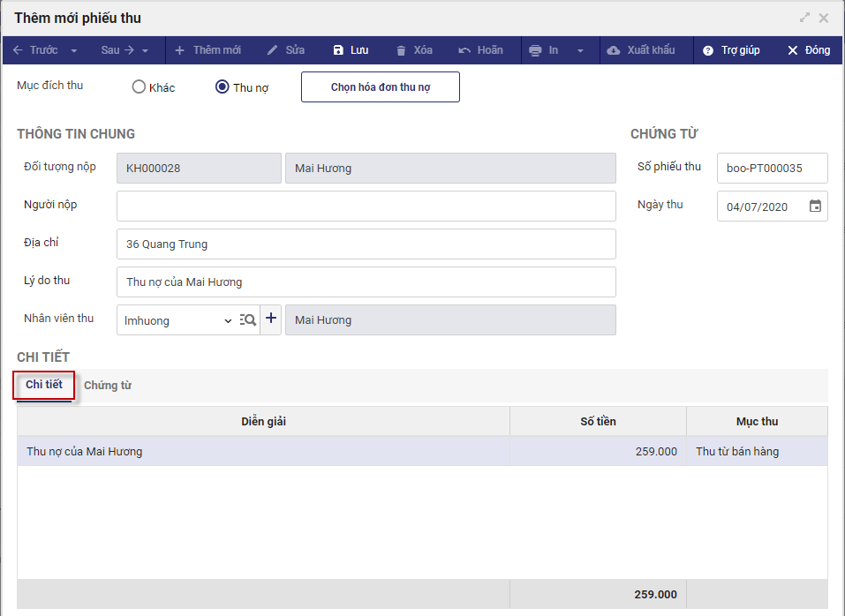Switch to the Chi tiết tab
This screenshot has height=616, width=845.
coord(44,385)
